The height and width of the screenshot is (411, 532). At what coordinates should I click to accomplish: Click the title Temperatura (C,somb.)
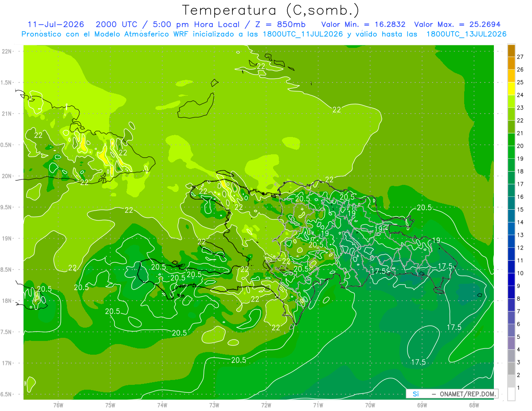coord(271,10)
